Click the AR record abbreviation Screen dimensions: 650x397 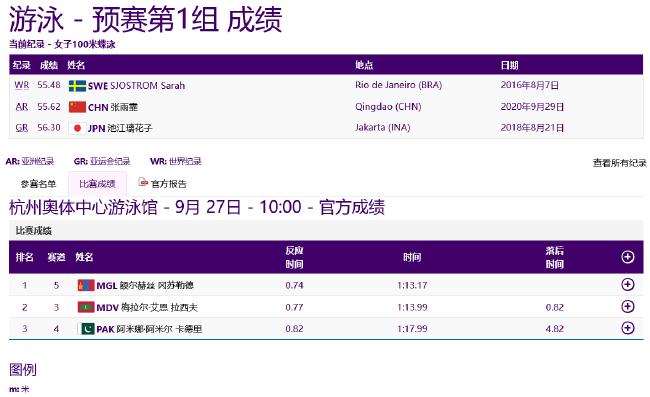pos(22,107)
